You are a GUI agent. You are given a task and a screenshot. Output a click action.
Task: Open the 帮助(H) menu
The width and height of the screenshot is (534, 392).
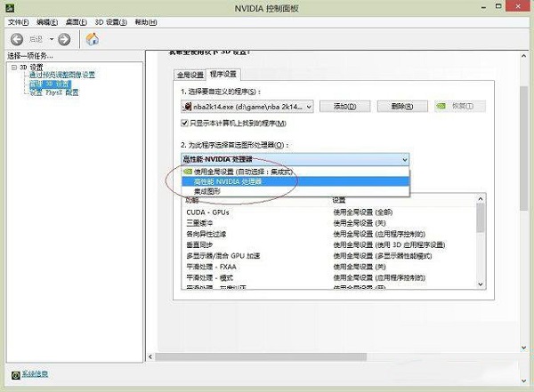[x=146, y=22]
